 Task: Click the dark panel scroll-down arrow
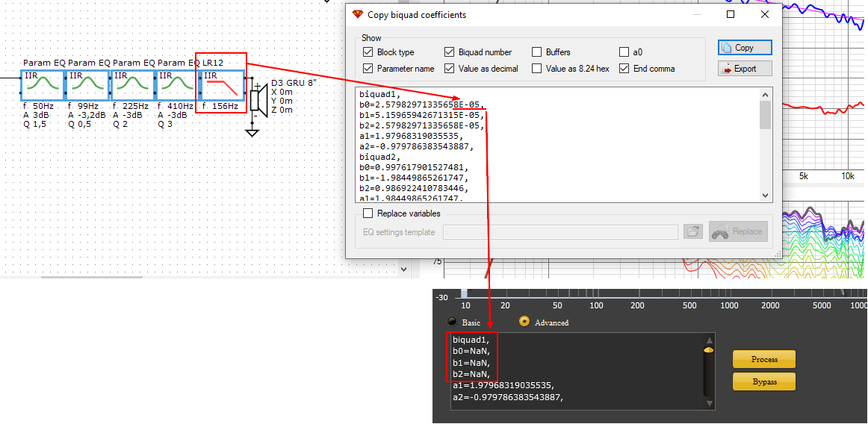click(x=709, y=404)
